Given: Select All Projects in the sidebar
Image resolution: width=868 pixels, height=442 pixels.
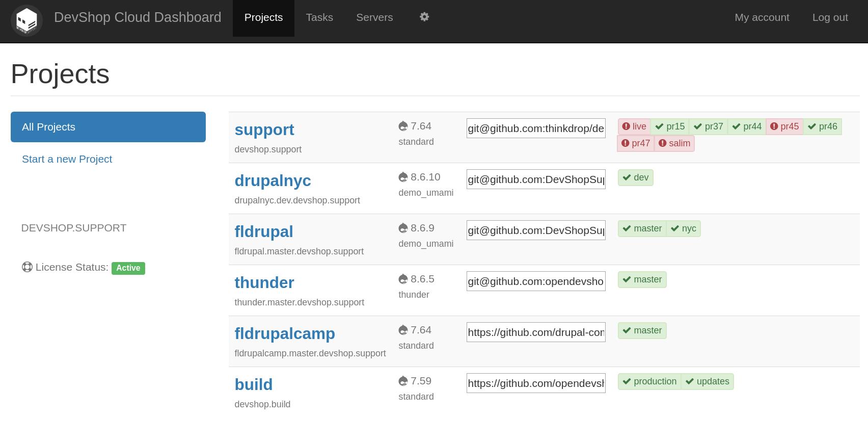Looking at the screenshot, I should [x=108, y=127].
